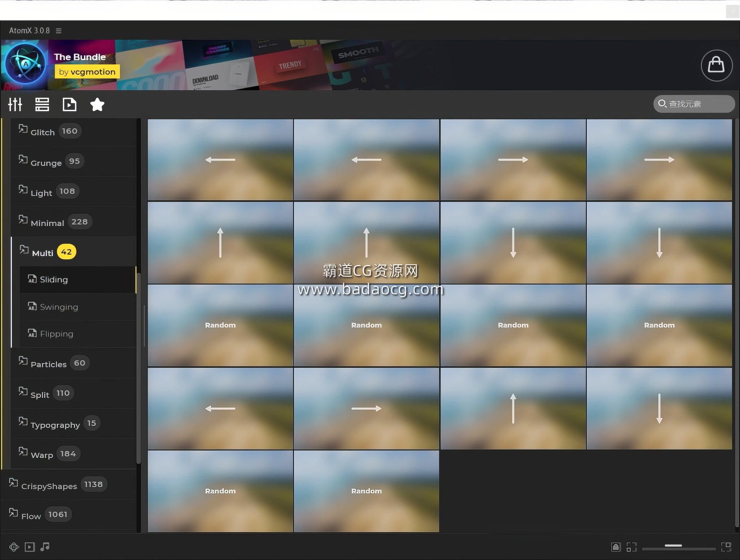This screenshot has height=560, width=740.
Task: Switch to the stacked list view icon
Action: point(42,104)
